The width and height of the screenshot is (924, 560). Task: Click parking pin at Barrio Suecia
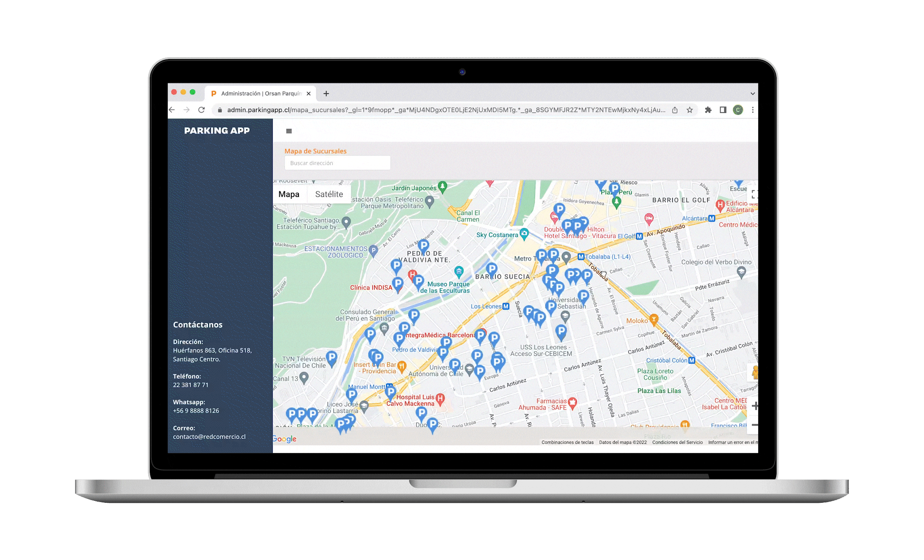click(x=492, y=269)
